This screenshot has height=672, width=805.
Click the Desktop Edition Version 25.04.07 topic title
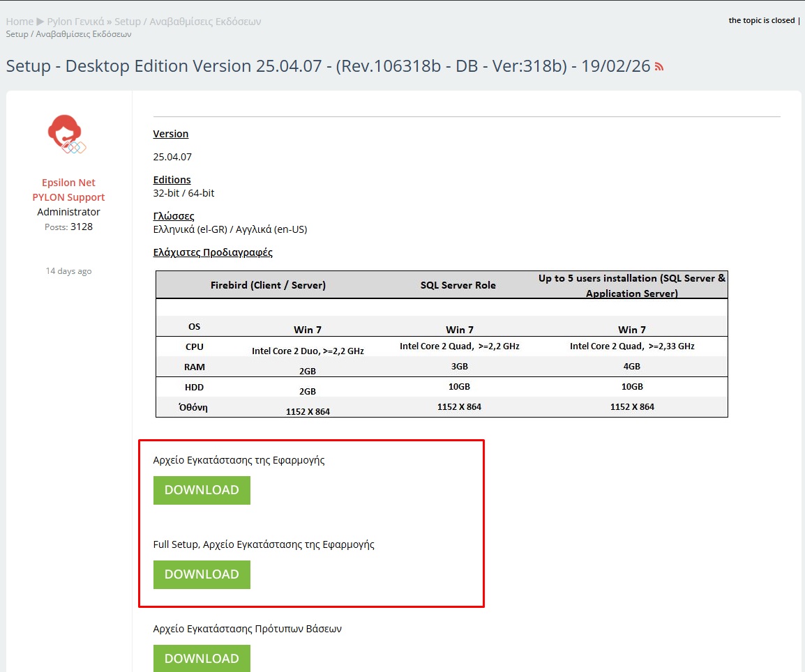(328, 67)
